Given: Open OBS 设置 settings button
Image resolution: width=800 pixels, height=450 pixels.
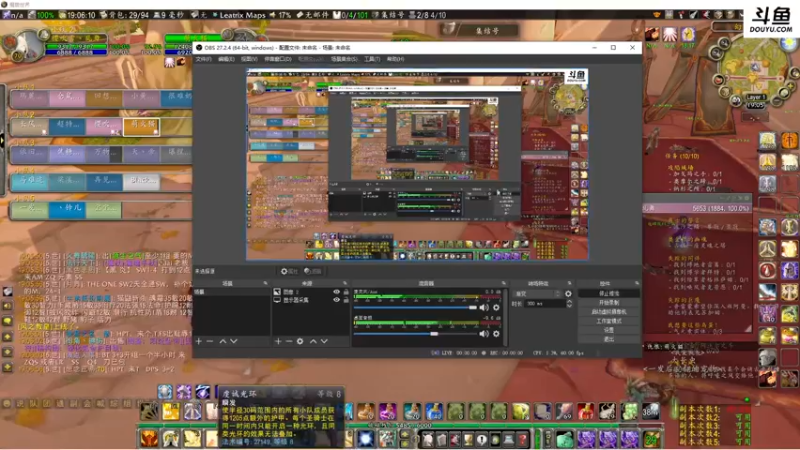Looking at the screenshot, I should (x=609, y=330).
